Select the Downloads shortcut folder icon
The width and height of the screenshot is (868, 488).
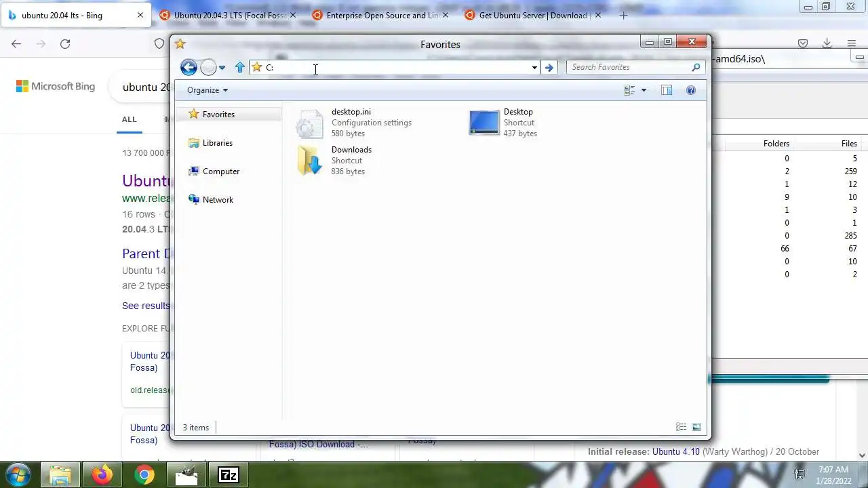(x=310, y=161)
